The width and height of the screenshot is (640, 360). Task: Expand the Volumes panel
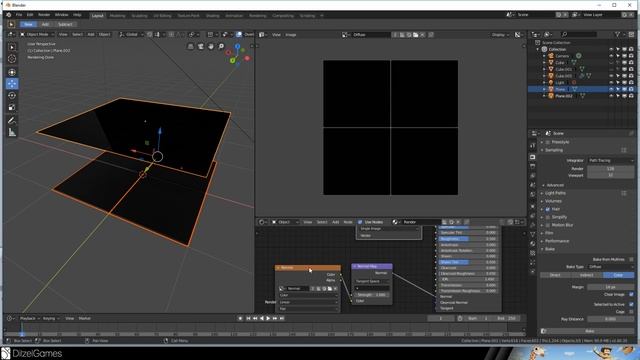[553, 201]
